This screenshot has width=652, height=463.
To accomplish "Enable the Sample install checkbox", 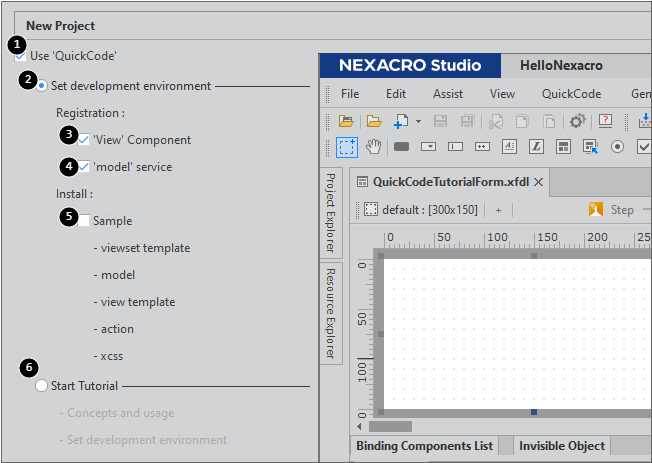I will (84, 221).
